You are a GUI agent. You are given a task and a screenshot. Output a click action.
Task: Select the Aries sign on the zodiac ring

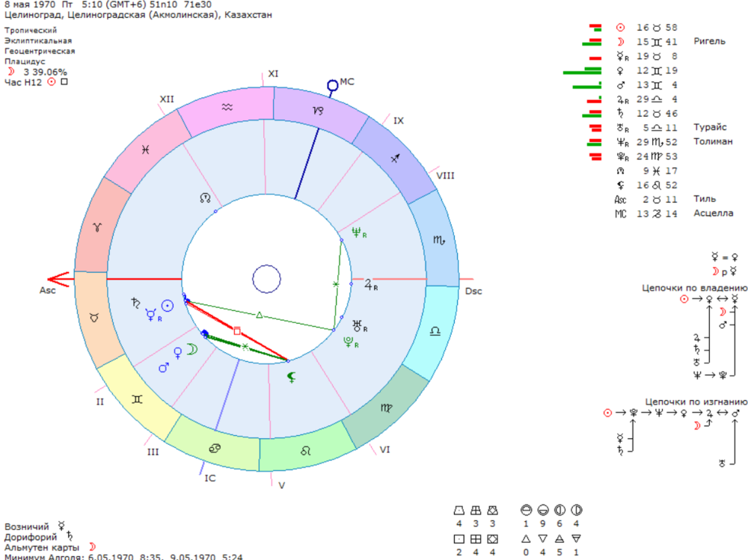point(97,227)
